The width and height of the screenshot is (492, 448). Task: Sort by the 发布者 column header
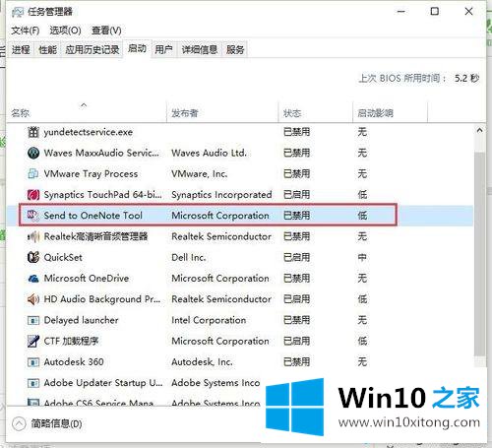point(185,113)
